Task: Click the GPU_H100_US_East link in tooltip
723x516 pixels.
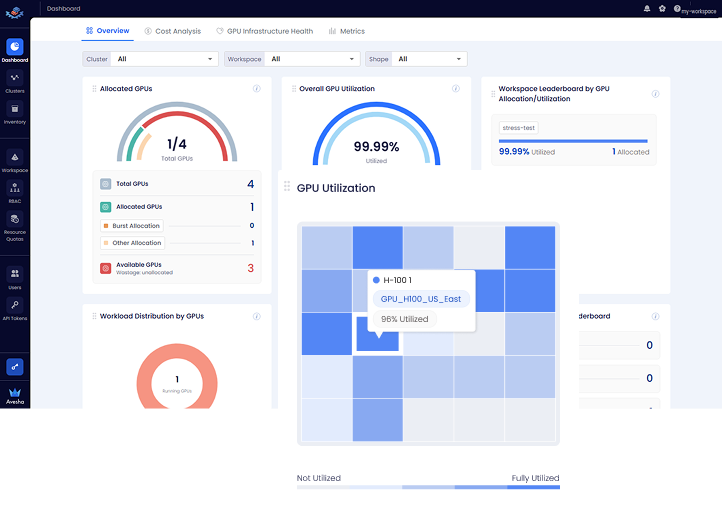Action: click(422, 299)
